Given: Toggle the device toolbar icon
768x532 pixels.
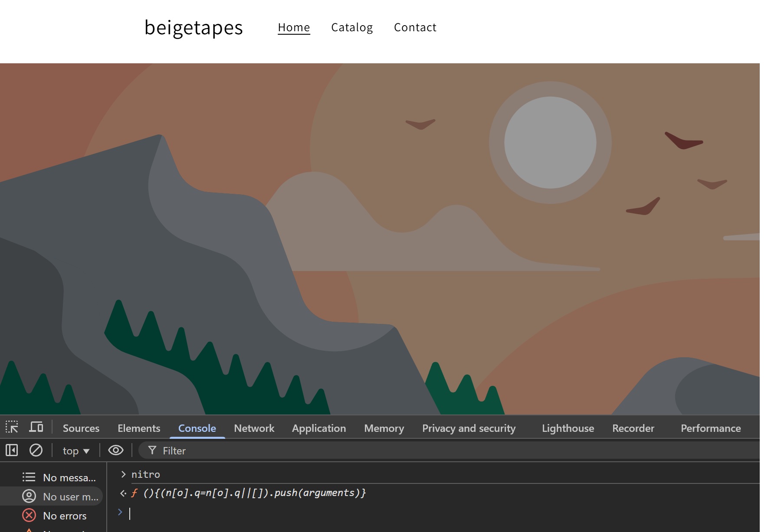Looking at the screenshot, I should (36, 428).
